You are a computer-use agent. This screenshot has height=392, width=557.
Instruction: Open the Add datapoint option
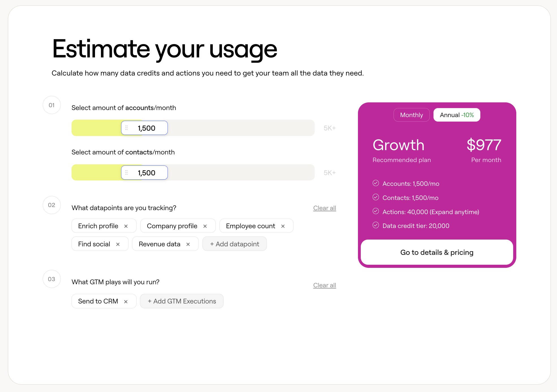[x=235, y=244]
